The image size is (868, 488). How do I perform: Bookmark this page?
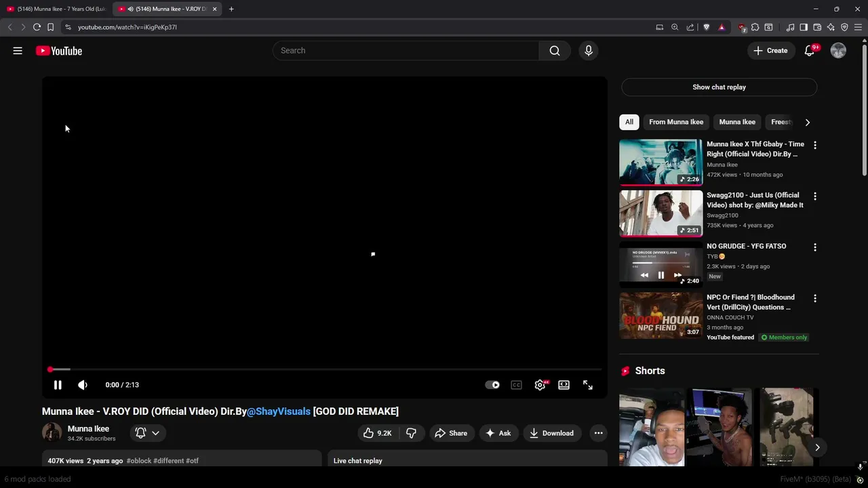tap(50, 27)
